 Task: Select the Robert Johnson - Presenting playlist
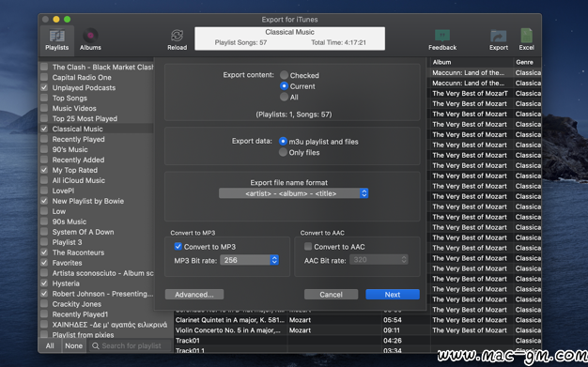tap(102, 294)
